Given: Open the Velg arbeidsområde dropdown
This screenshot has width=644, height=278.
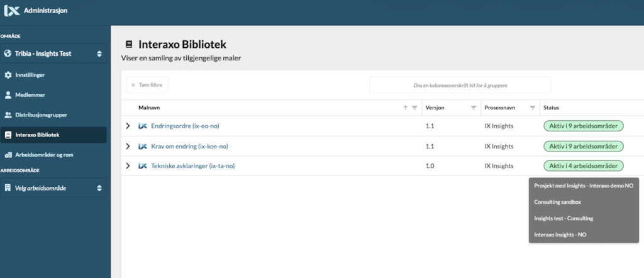Looking at the screenshot, I should tap(53, 187).
